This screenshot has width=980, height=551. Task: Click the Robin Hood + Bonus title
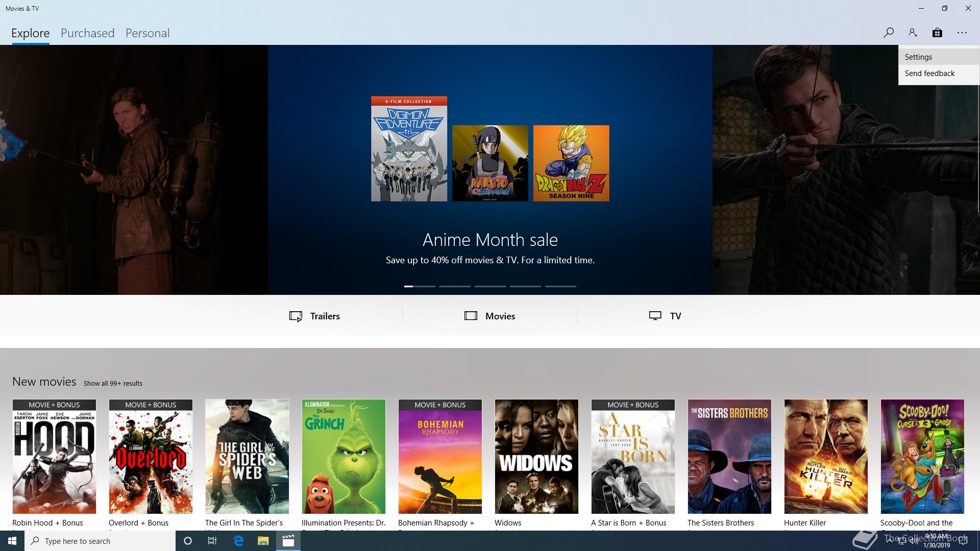(47, 523)
